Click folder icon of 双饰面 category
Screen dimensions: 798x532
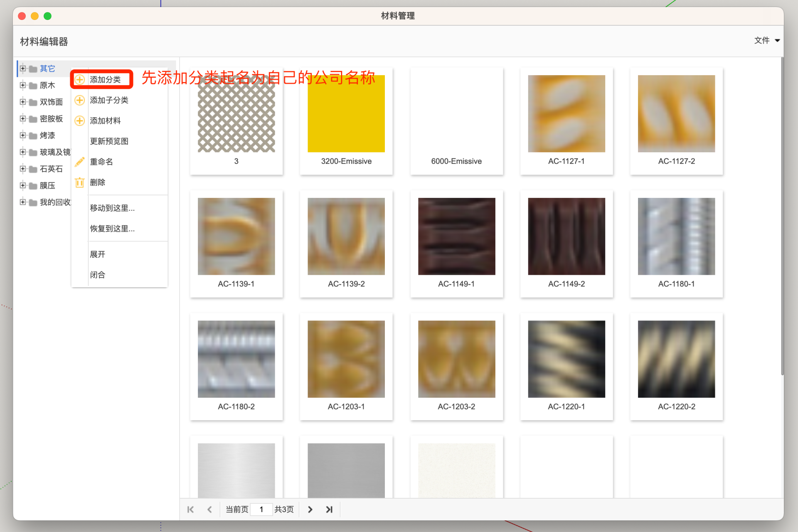coord(33,102)
